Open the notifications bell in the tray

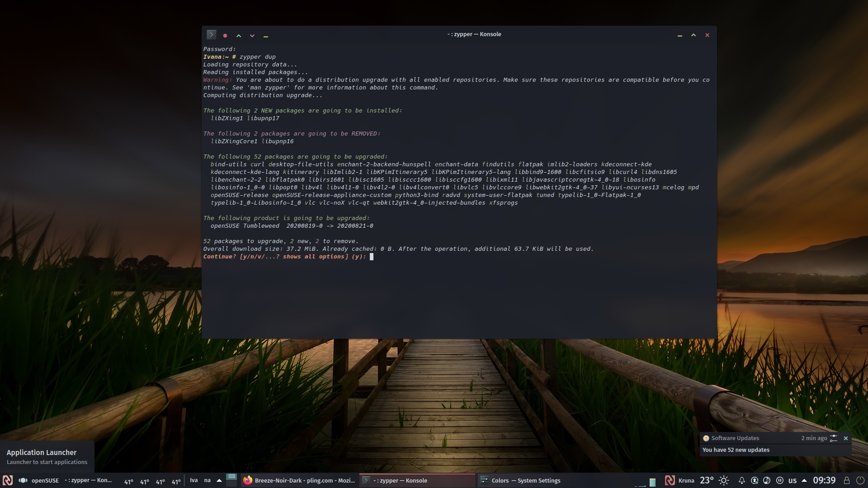pos(742,480)
